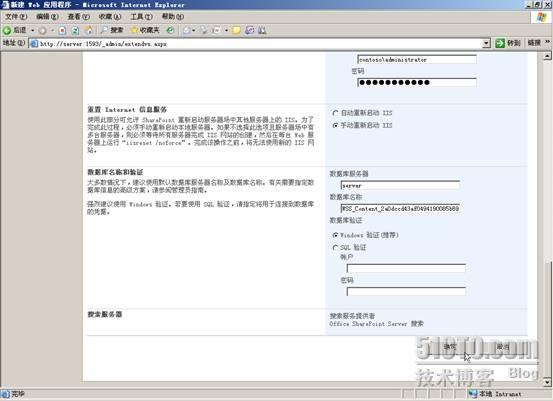The height and width of the screenshot is (401, 553).
Task: Click the Stop loading icon
Action: [x=62, y=31]
